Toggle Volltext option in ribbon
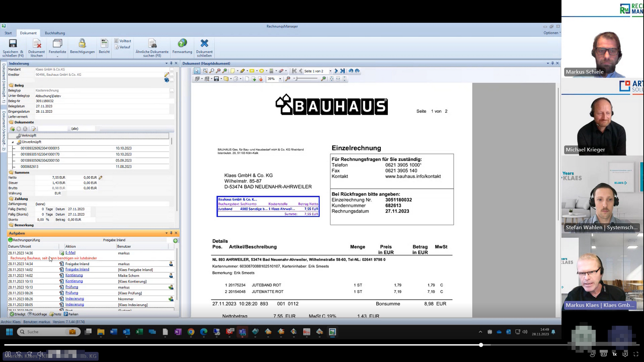 [x=123, y=41]
